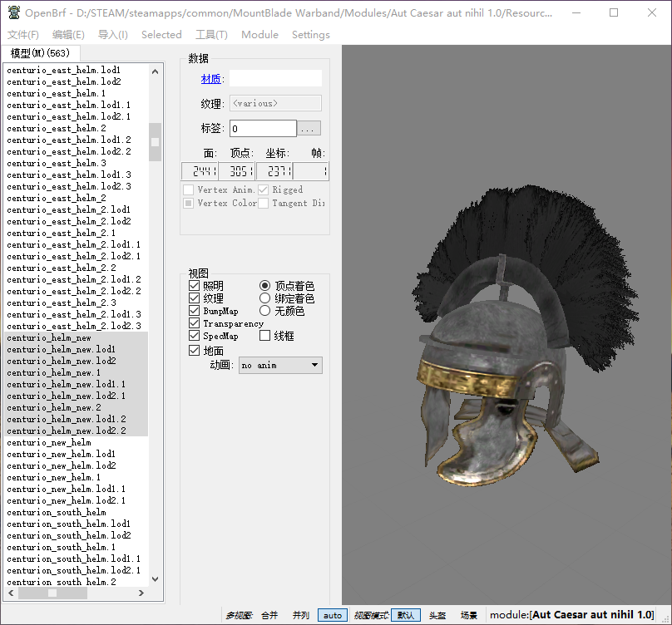Toggle the Tangent Dir checkbox
The image size is (672, 625).
[263, 203]
